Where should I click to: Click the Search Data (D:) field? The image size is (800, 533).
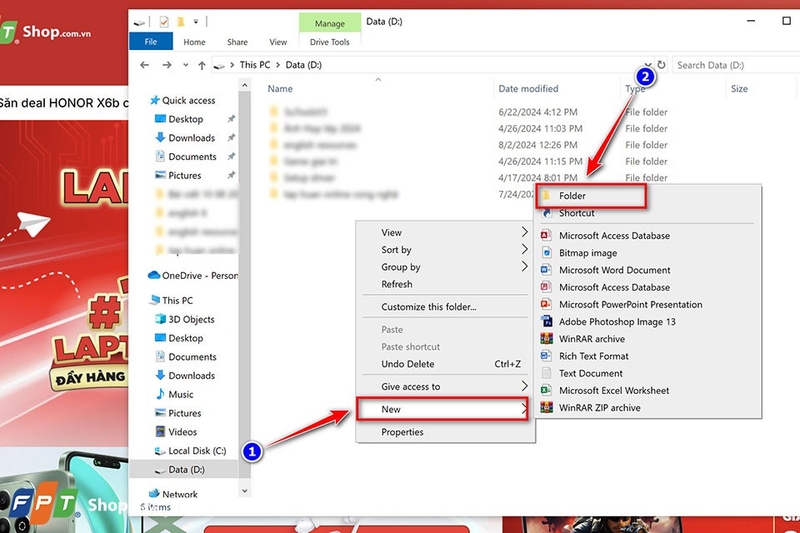pyautogui.click(x=735, y=65)
